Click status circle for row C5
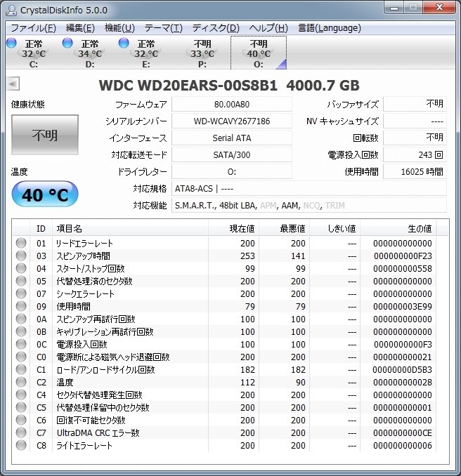 [x=21, y=407]
